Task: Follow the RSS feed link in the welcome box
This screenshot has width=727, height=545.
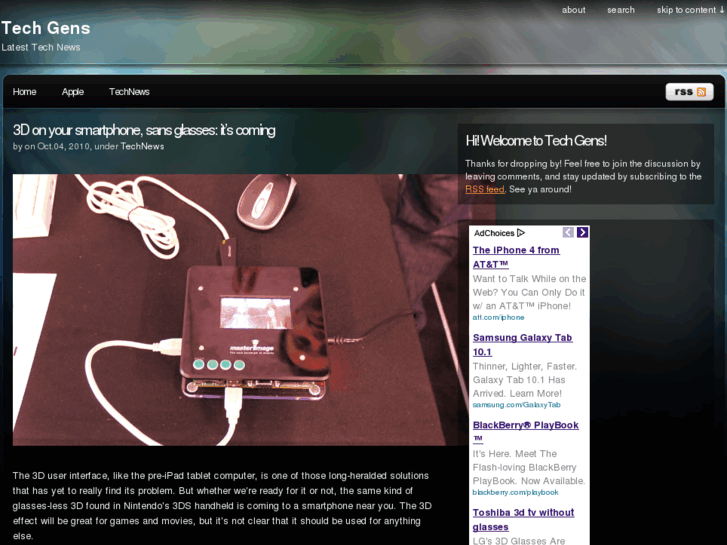Action: point(485,189)
